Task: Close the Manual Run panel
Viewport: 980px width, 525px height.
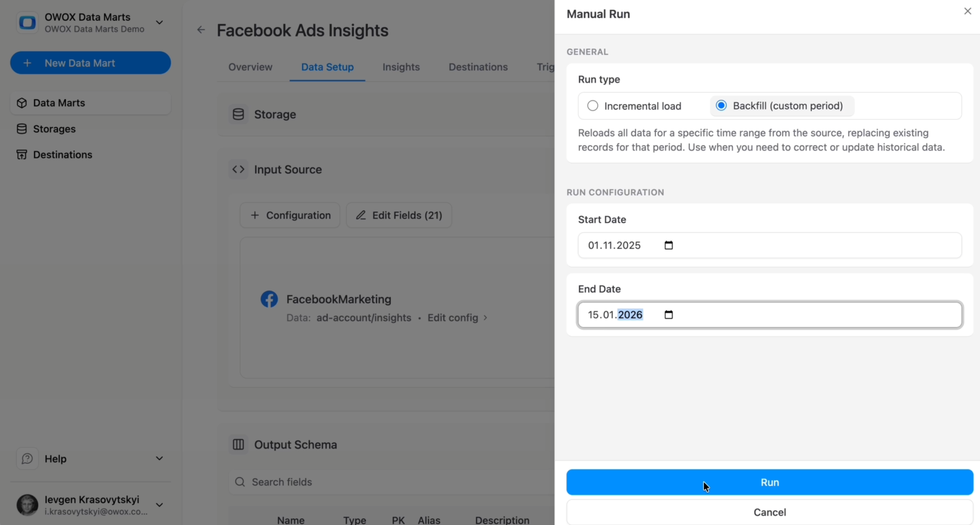Action: click(x=968, y=11)
